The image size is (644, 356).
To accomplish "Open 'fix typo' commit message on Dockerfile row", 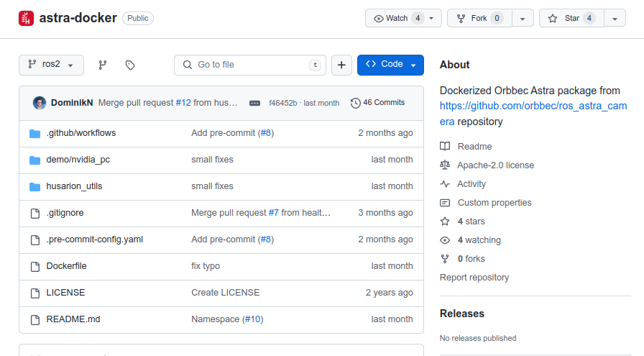I will (x=206, y=266).
